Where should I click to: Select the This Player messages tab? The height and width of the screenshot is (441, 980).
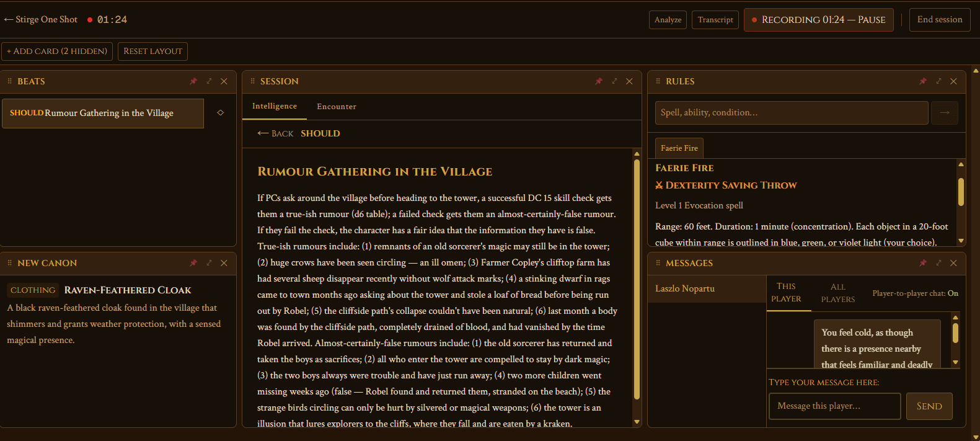[x=786, y=293]
